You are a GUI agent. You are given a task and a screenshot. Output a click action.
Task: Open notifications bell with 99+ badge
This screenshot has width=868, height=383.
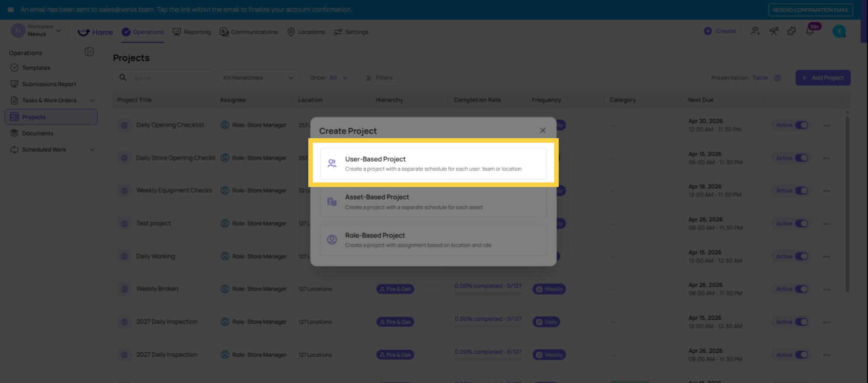[810, 31]
